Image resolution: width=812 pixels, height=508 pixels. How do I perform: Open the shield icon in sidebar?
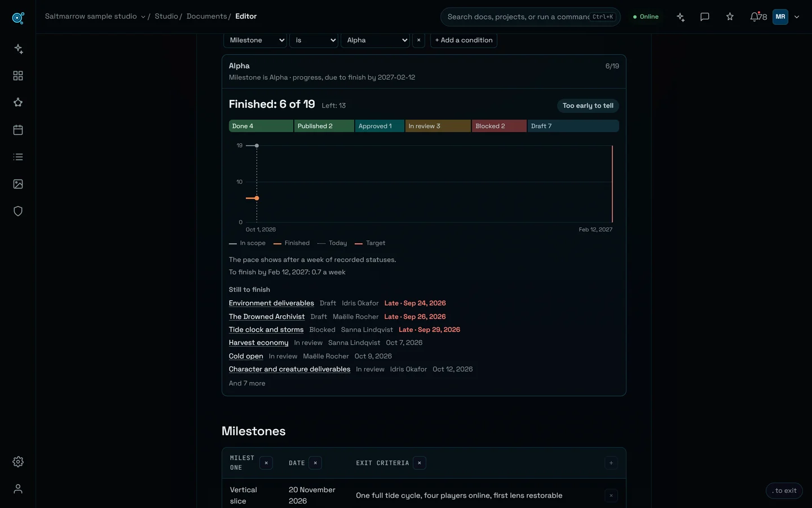(x=18, y=211)
